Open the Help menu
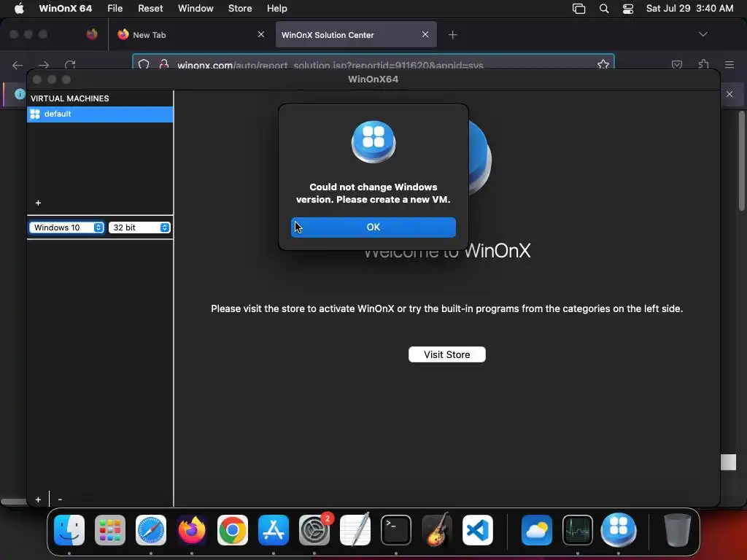The image size is (747, 560). 276,9
